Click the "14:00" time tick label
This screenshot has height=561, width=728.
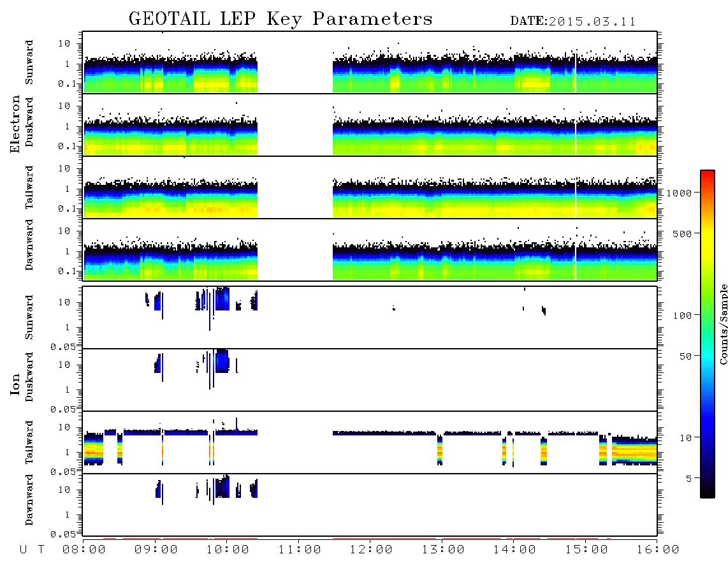pos(514,550)
